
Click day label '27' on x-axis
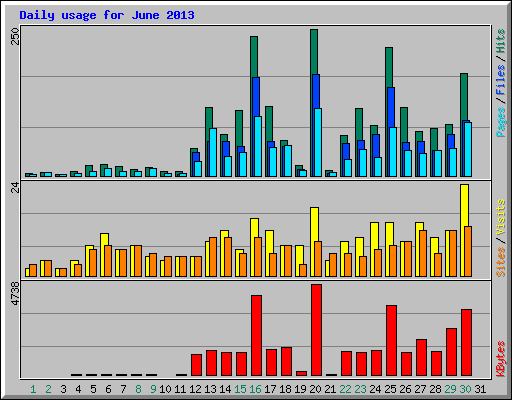click(x=420, y=389)
